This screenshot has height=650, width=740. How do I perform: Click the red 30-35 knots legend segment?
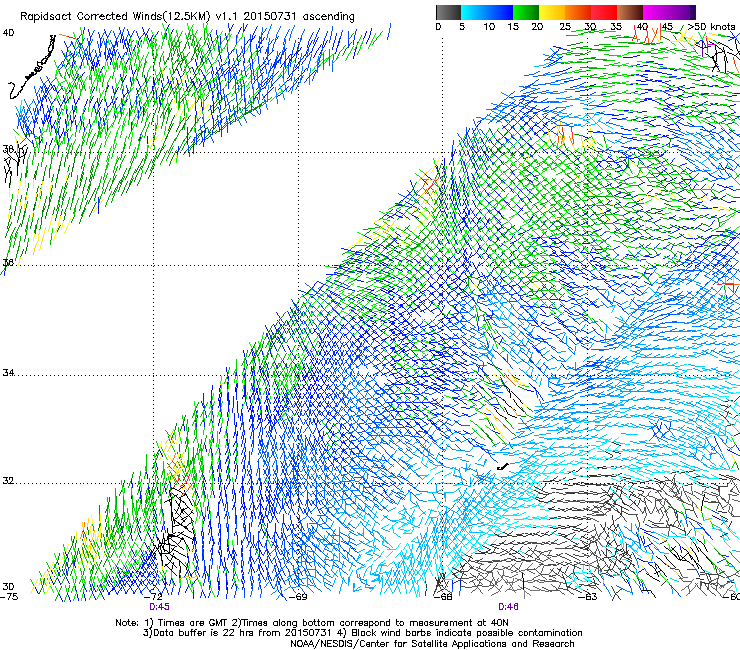click(604, 12)
